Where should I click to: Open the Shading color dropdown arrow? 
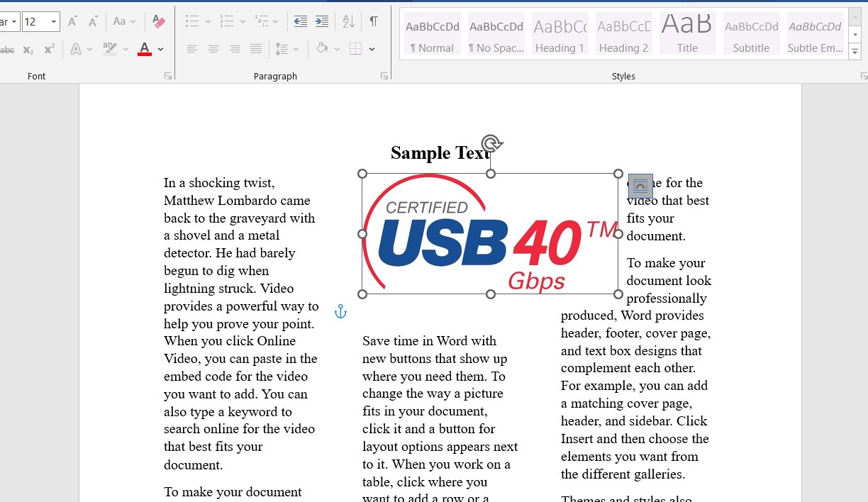point(337,50)
